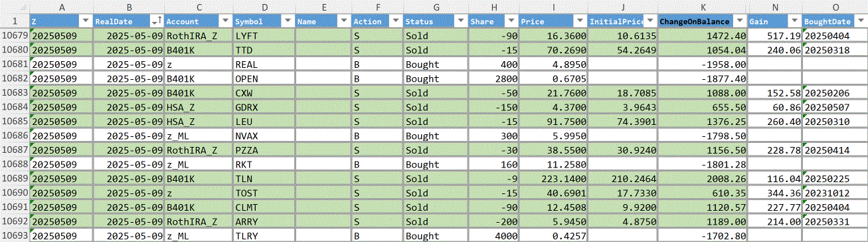Open the Action column filter dropdown
The height and width of the screenshot is (242, 868).
point(396,21)
